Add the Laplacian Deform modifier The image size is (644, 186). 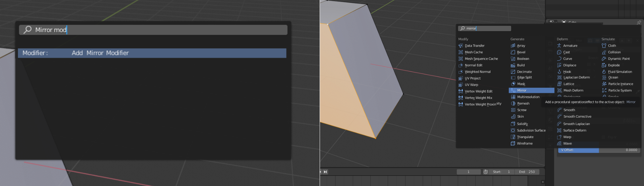click(x=573, y=77)
